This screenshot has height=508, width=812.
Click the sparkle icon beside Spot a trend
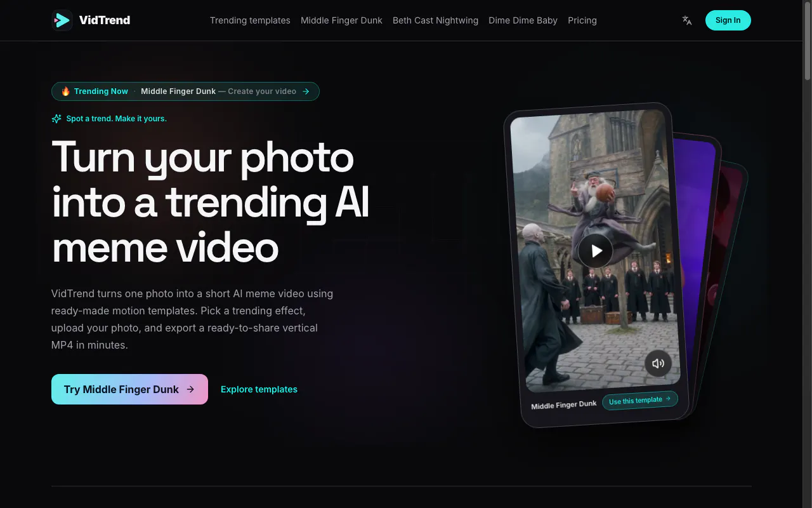pos(56,119)
